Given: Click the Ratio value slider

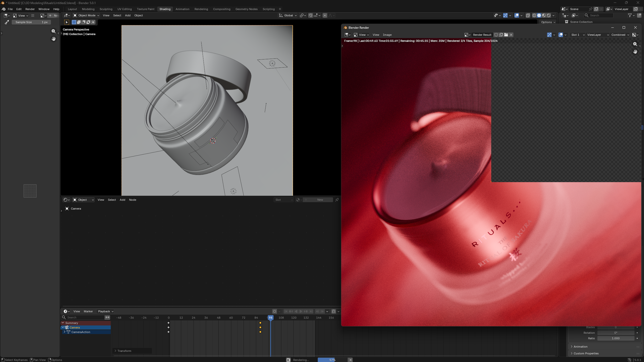Looking at the screenshot, I should 616,338.
